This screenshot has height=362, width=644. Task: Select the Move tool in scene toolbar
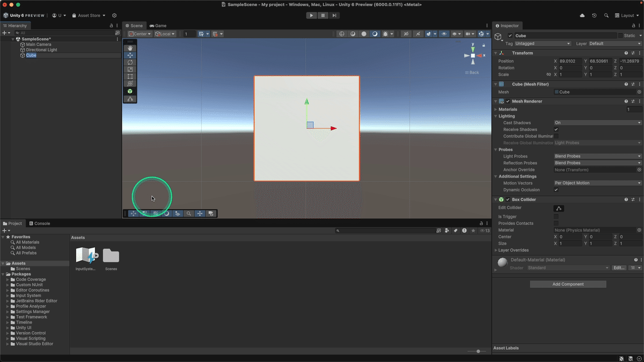[x=130, y=55]
